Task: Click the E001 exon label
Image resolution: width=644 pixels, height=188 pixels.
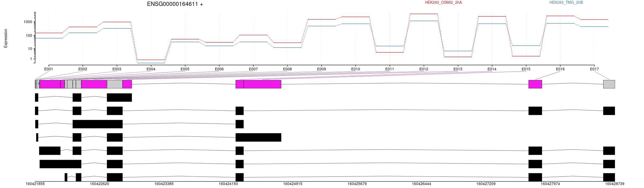Action: (x=49, y=69)
